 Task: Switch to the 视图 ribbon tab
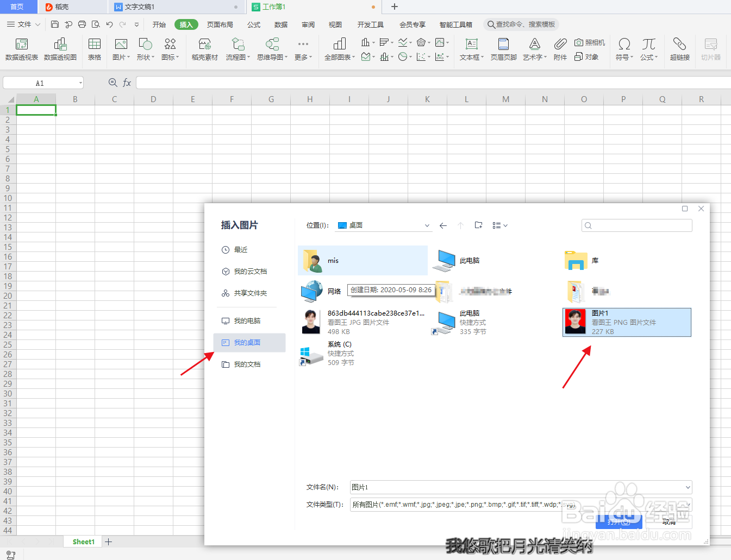[x=335, y=24]
